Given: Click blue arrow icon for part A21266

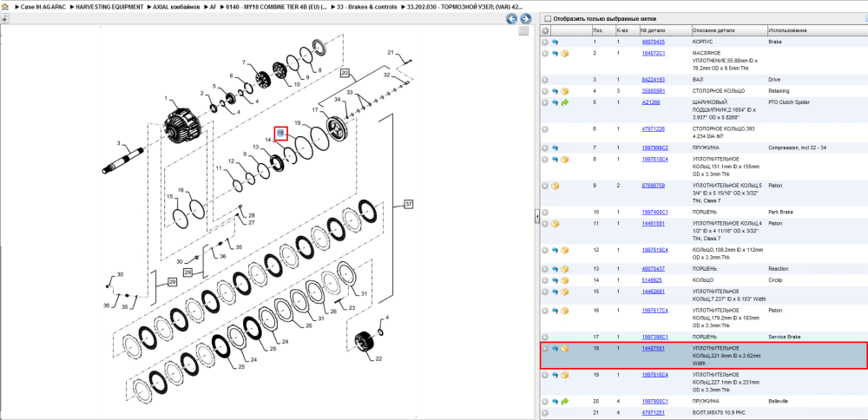Looking at the screenshot, I should pyautogui.click(x=555, y=103).
